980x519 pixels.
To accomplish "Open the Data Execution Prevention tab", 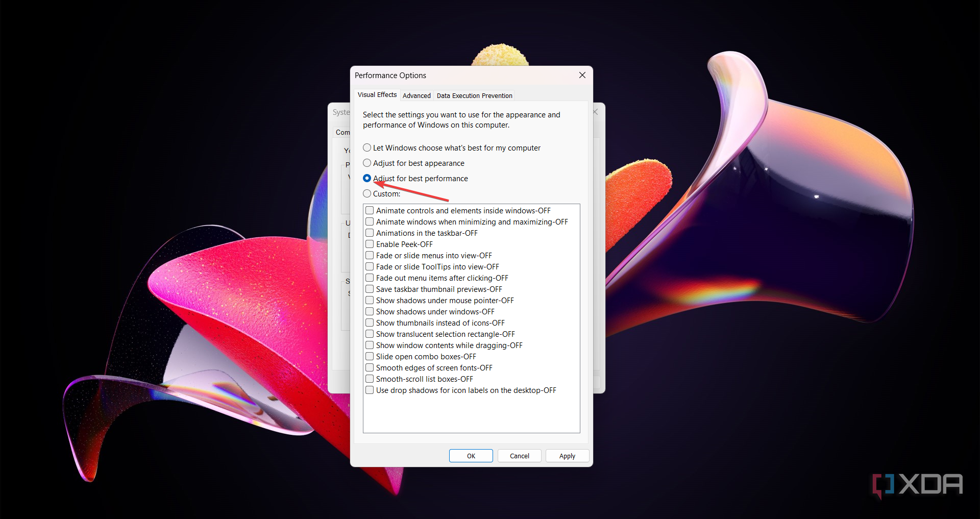I will pos(475,95).
